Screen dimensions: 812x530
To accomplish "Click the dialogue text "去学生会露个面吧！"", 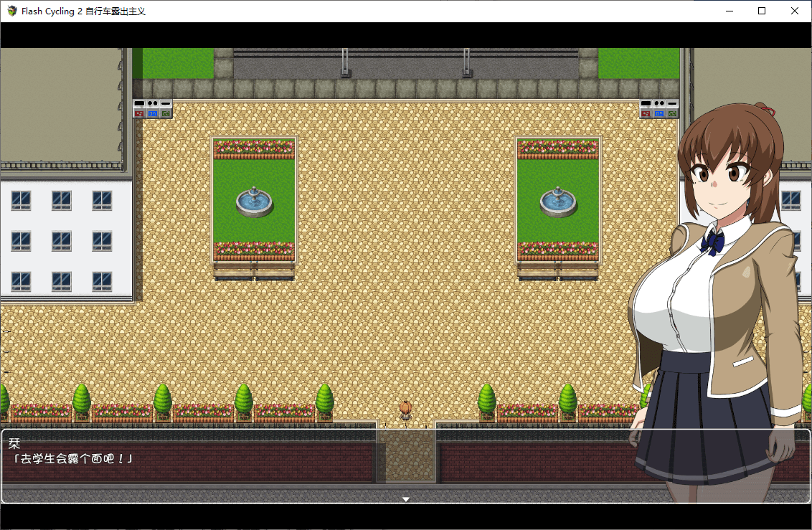I will pyautogui.click(x=70, y=458).
